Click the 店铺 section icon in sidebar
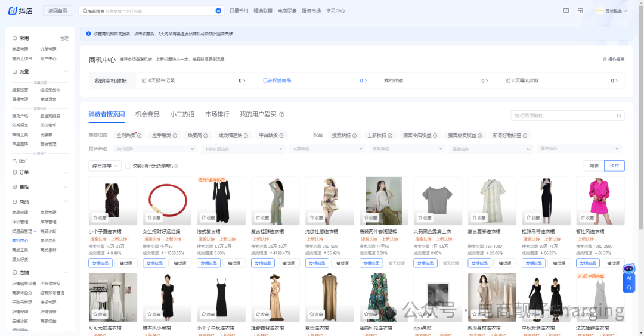644x336 pixels. (x=15, y=273)
